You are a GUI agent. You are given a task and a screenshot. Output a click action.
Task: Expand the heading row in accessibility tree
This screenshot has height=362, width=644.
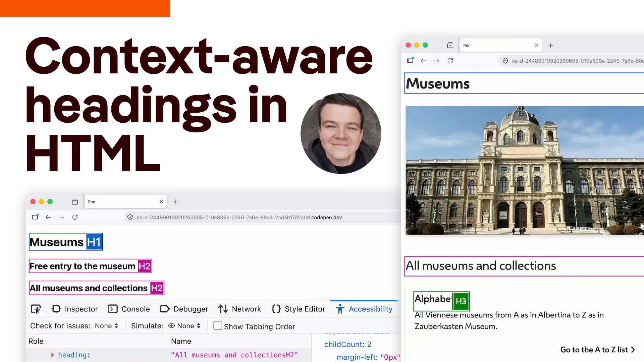[53, 355]
